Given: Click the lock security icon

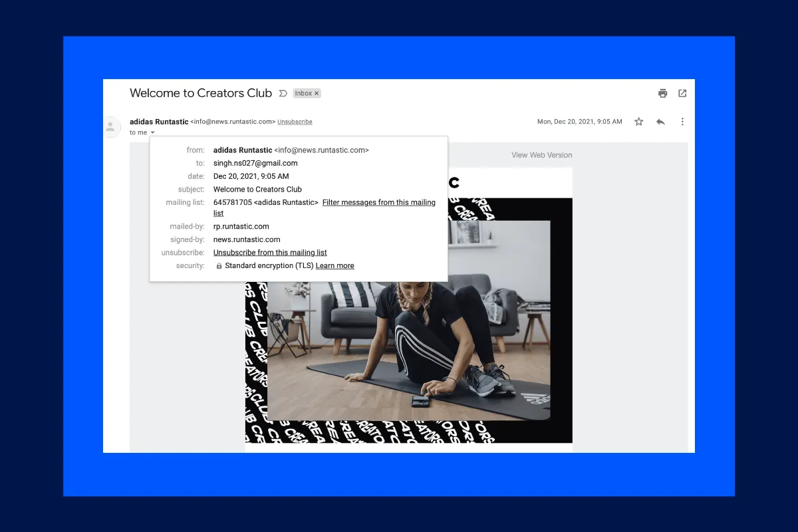Looking at the screenshot, I should tap(219, 266).
